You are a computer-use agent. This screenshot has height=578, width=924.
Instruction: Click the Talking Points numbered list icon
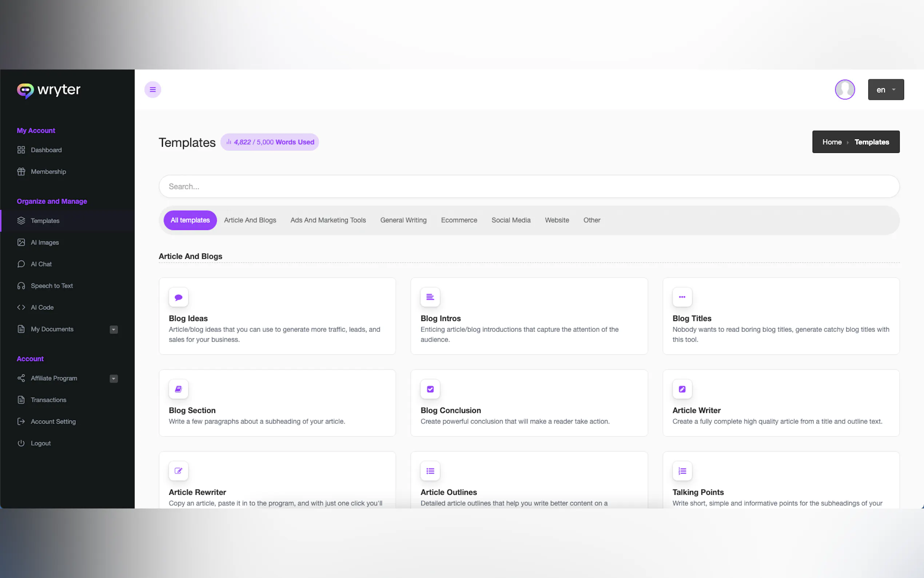tap(682, 471)
